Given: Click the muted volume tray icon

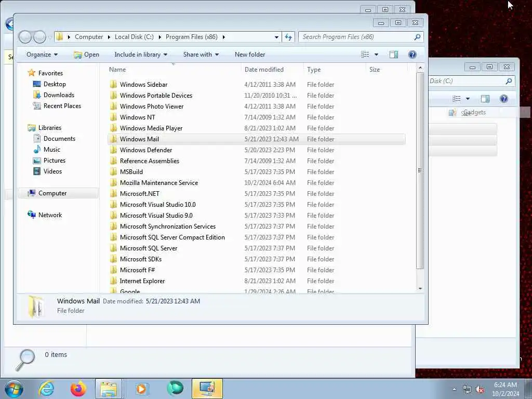Looking at the screenshot, I should point(480,390).
